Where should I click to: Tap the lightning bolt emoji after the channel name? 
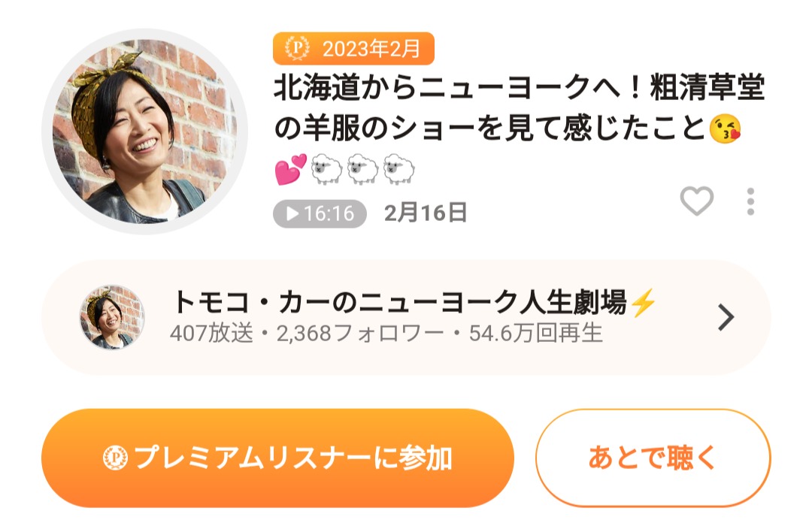tap(644, 302)
